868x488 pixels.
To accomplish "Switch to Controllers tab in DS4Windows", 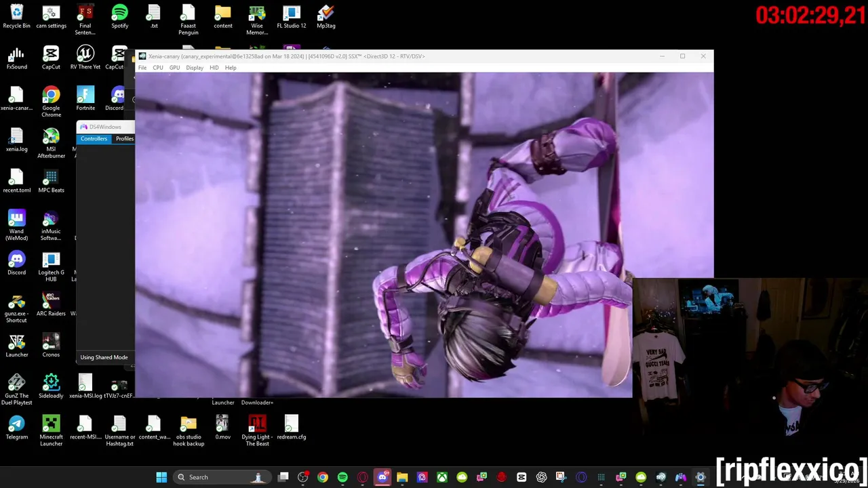I will (94, 138).
